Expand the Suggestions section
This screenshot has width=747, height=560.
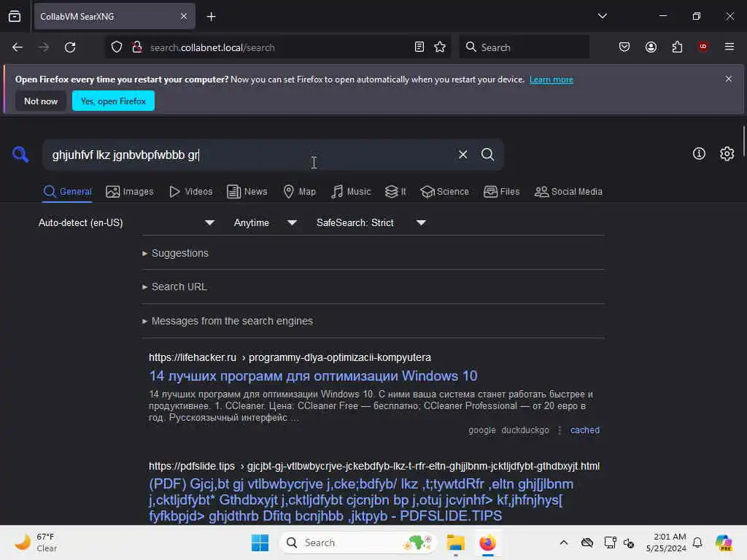click(x=175, y=253)
